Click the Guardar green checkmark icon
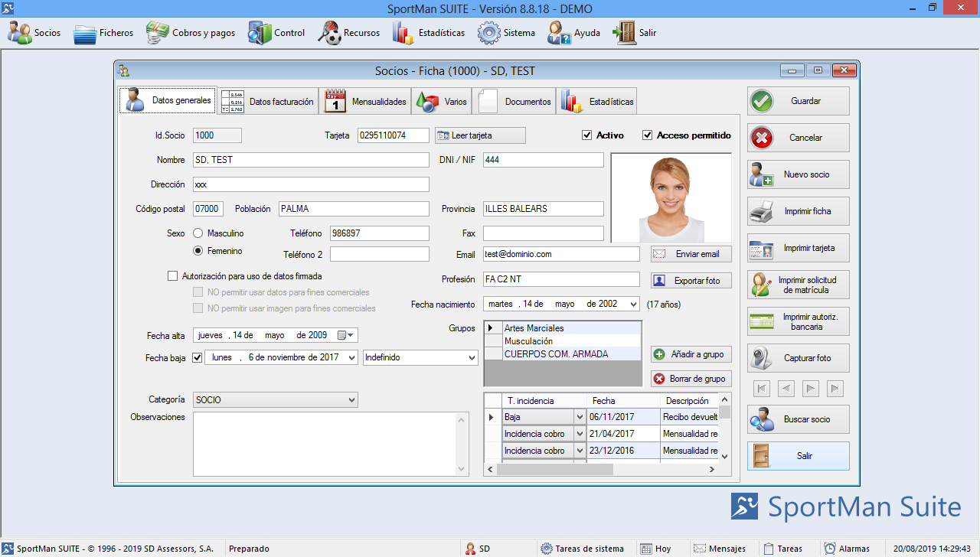Viewport: 980px width, 557px height. tap(762, 101)
